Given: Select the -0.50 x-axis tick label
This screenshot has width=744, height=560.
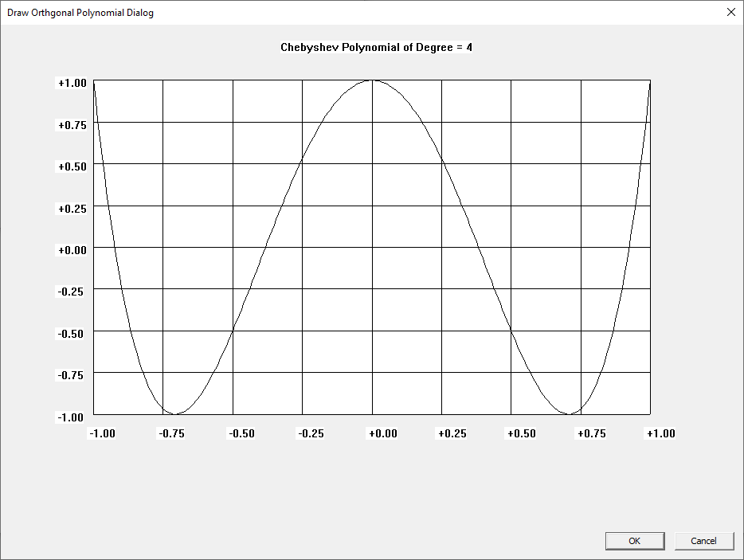Looking at the screenshot, I should (x=241, y=433).
